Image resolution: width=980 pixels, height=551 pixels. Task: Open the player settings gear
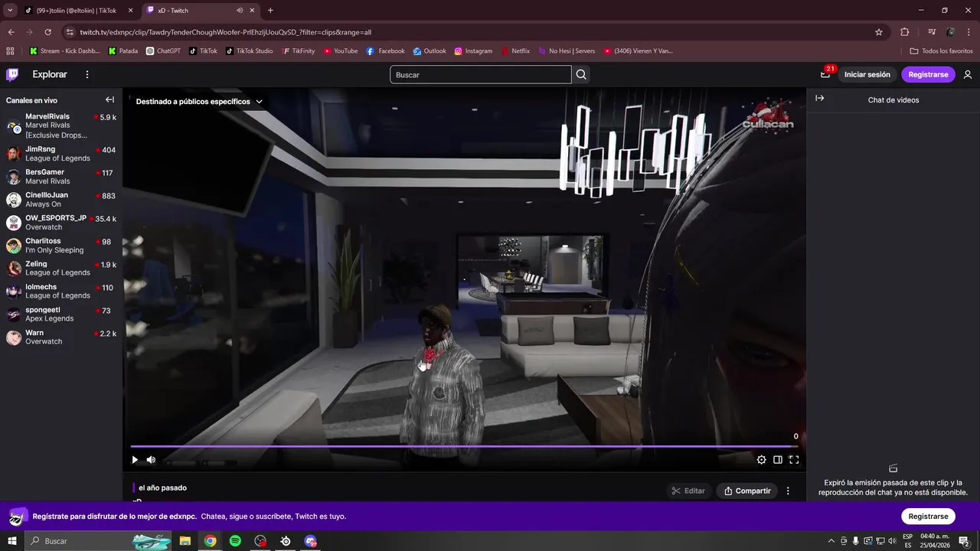point(761,460)
